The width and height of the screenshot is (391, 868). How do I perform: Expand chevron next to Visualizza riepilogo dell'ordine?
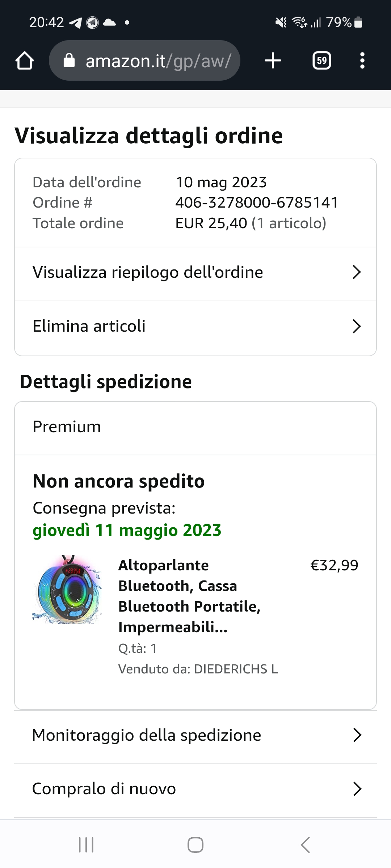(357, 272)
